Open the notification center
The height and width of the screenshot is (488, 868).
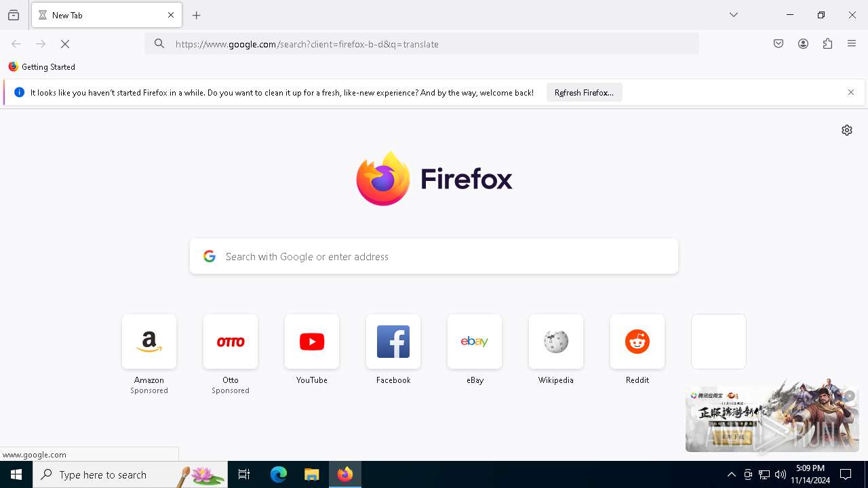(846, 474)
